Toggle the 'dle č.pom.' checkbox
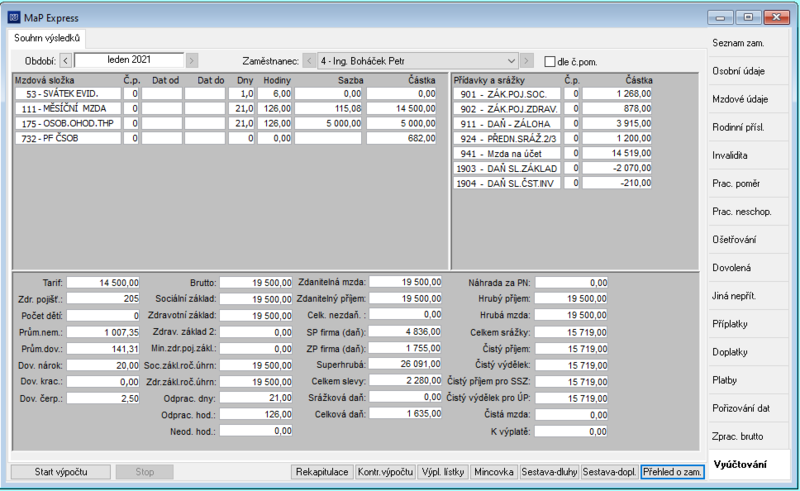 point(549,62)
